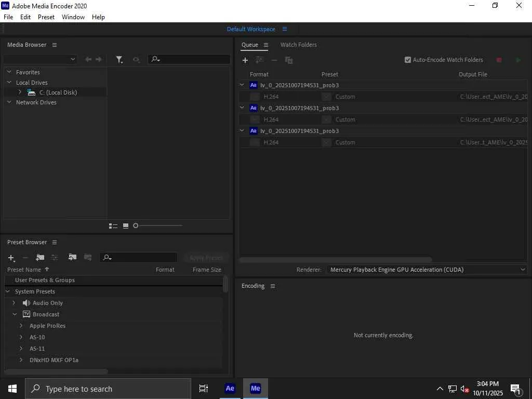Click the Preset Browser vertical scrollbar
Image resolution: width=532 pixels, height=399 pixels.
tap(225, 284)
